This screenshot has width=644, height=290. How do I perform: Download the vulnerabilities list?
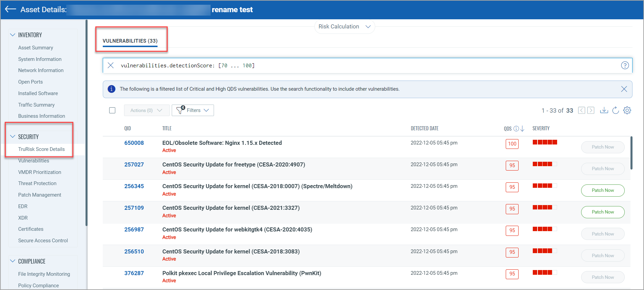click(604, 110)
